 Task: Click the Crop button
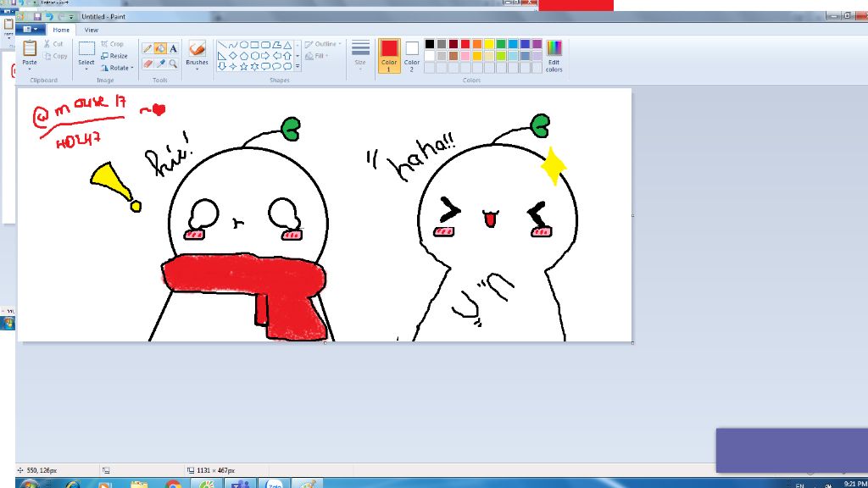(x=113, y=44)
